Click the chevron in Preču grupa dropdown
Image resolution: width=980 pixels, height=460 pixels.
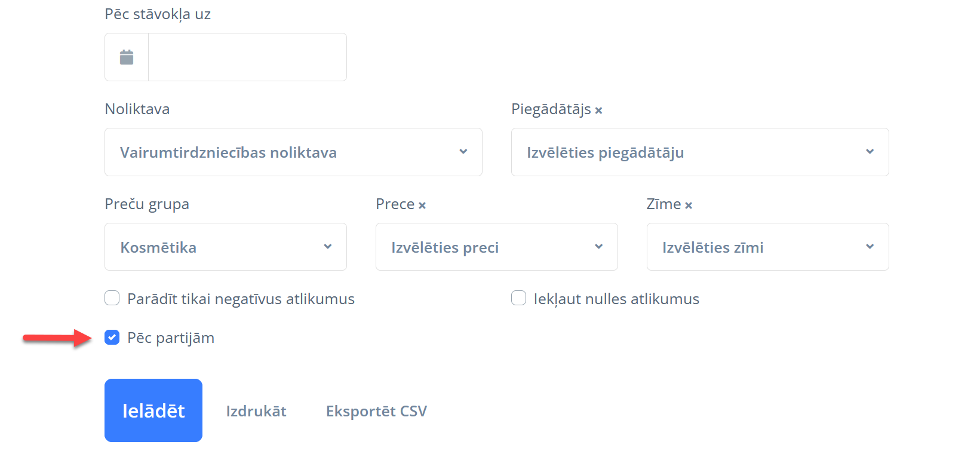coord(328,247)
